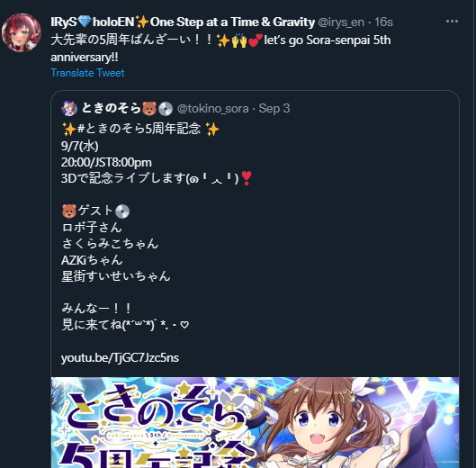Click the disc emoji after ゲスト
This screenshot has height=468, width=476.
click(122, 211)
